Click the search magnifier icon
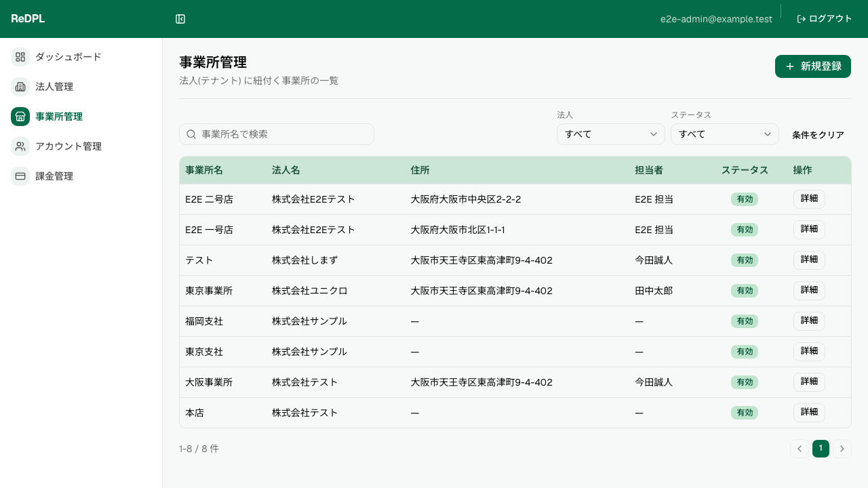 click(x=191, y=134)
